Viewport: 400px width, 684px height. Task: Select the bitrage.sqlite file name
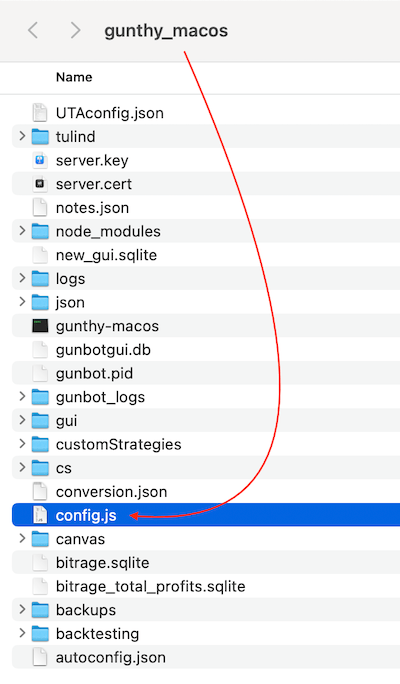click(x=103, y=563)
